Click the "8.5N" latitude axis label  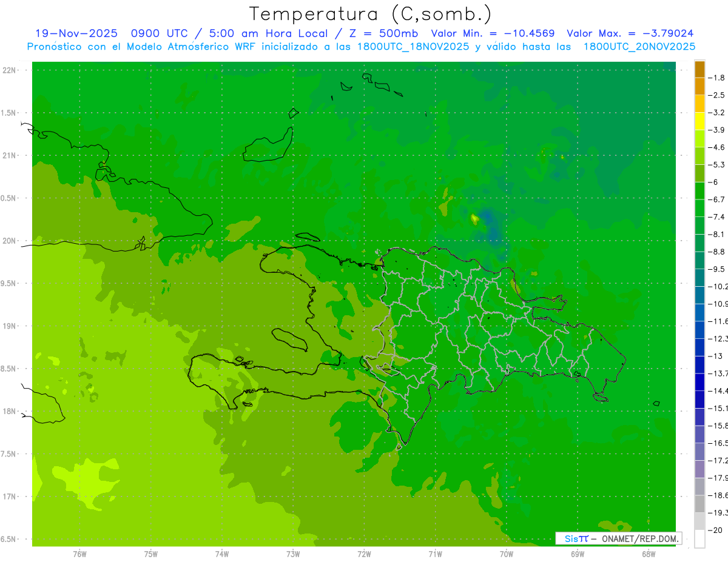(x=8, y=369)
